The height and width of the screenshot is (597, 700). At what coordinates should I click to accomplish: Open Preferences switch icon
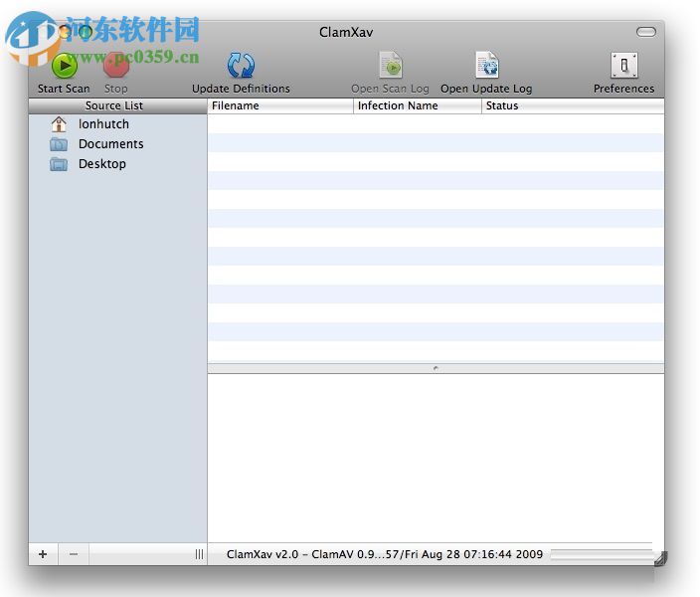(624, 66)
